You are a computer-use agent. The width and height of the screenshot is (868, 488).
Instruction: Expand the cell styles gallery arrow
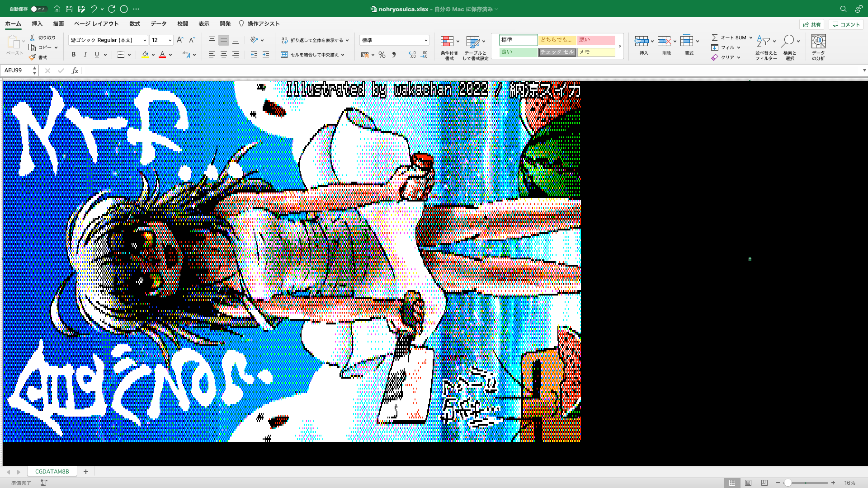[620, 46]
